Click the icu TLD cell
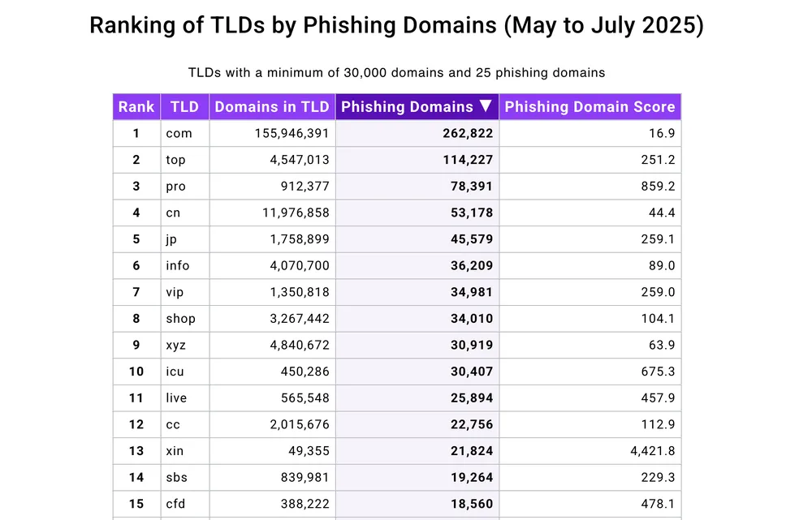Viewport: 812px width, 520px height. (185, 372)
